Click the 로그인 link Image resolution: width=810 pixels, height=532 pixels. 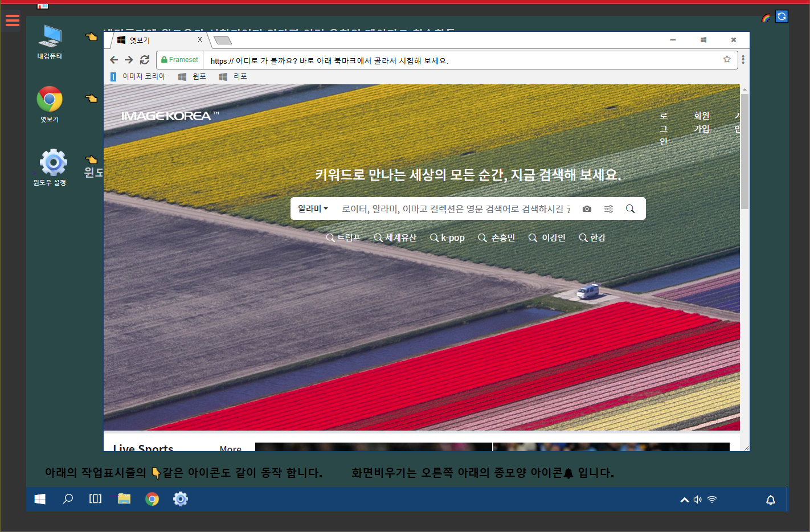(664, 129)
